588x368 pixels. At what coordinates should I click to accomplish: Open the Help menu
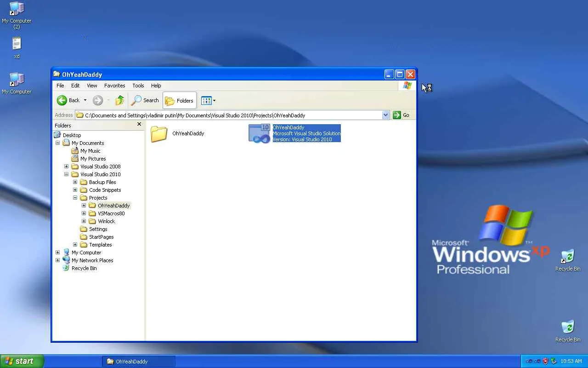click(156, 86)
